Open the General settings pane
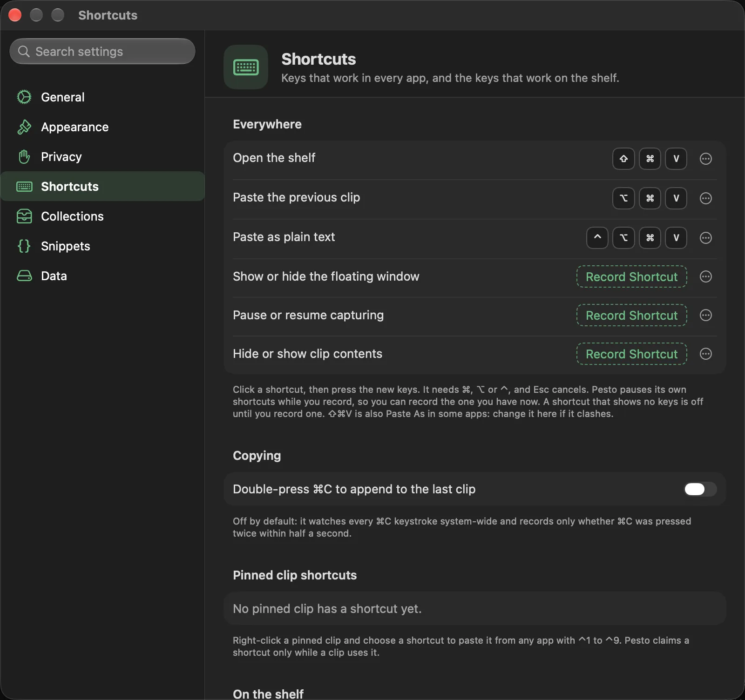745x700 pixels. 102,97
